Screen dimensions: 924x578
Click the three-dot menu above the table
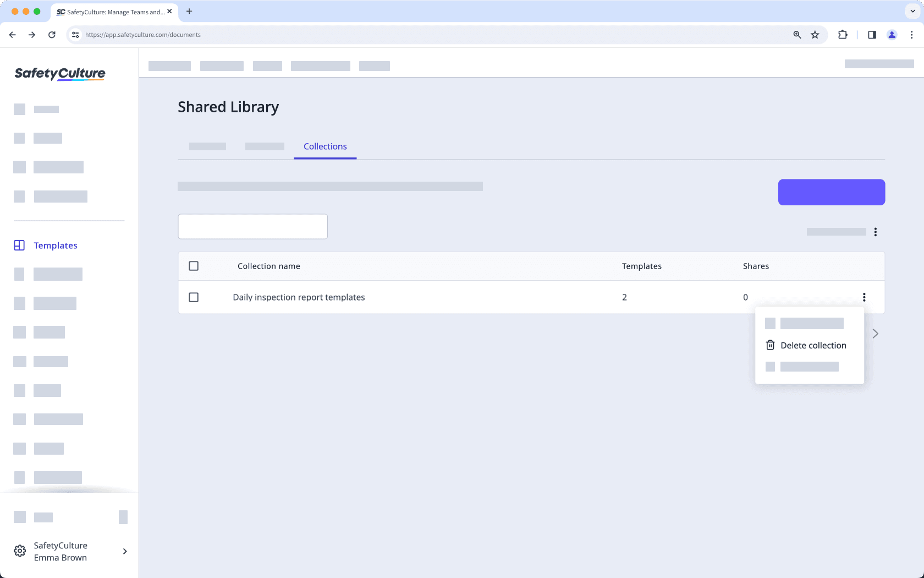876,232
